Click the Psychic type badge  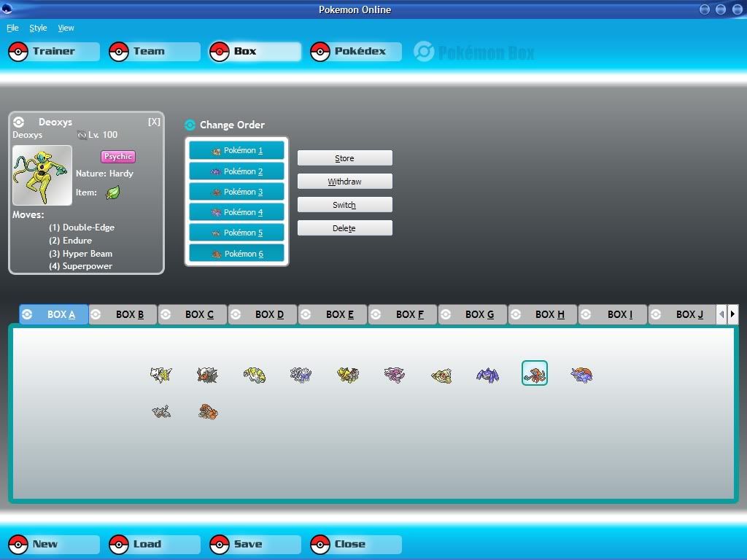pyautogui.click(x=118, y=156)
